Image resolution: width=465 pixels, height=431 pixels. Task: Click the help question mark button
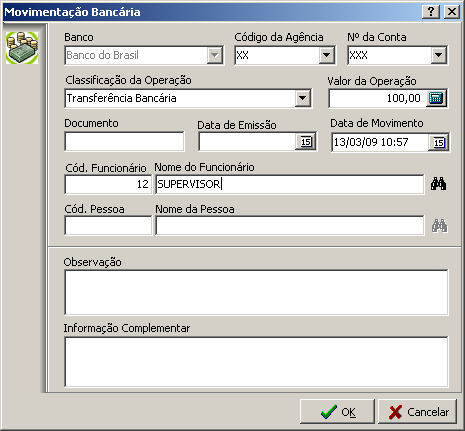tap(431, 12)
